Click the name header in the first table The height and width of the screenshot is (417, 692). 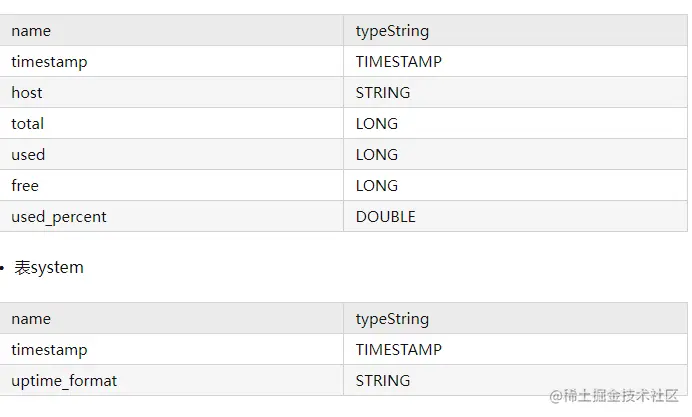pyautogui.click(x=31, y=31)
